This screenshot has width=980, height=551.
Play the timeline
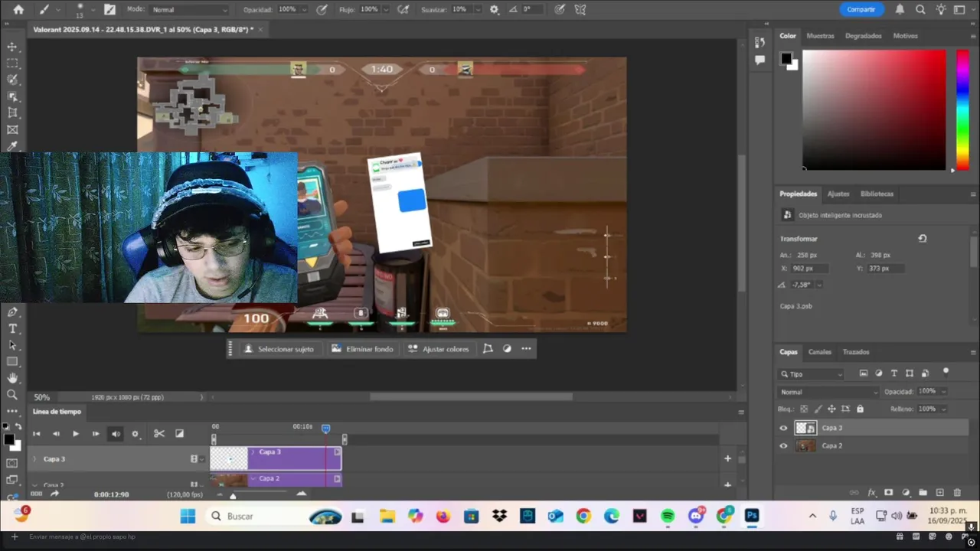tap(75, 434)
